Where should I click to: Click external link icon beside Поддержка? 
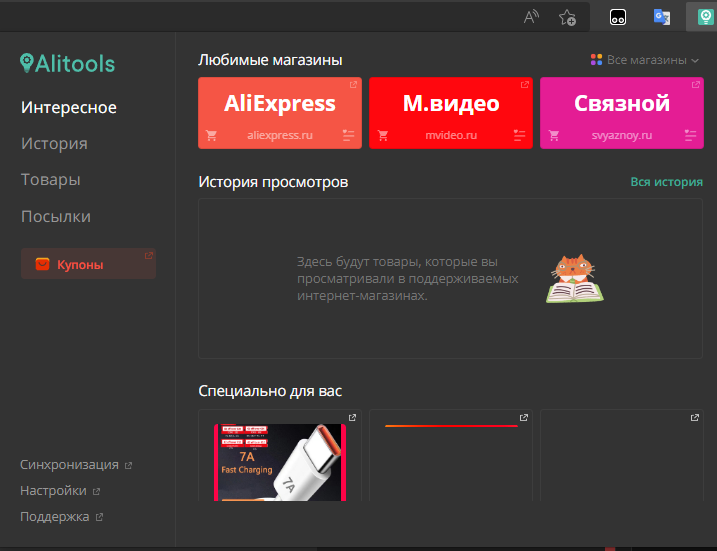pyautogui.click(x=99, y=517)
